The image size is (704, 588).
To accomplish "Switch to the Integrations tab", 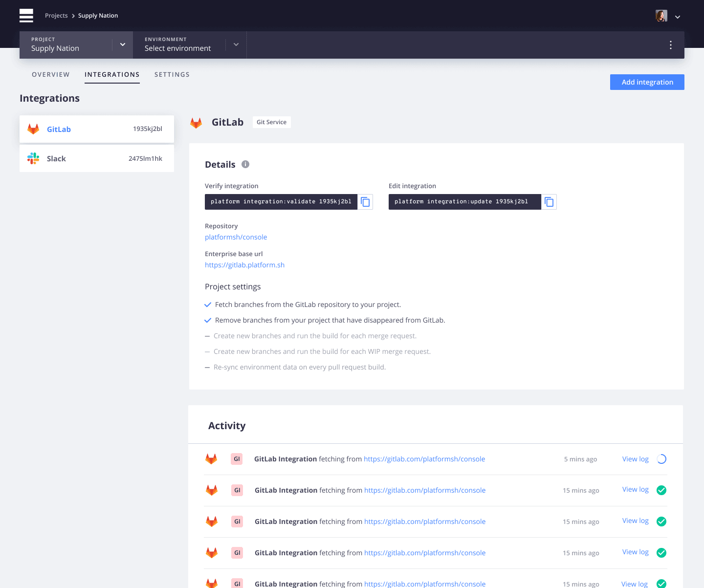I will pyautogui.click(x=112, y=75).
